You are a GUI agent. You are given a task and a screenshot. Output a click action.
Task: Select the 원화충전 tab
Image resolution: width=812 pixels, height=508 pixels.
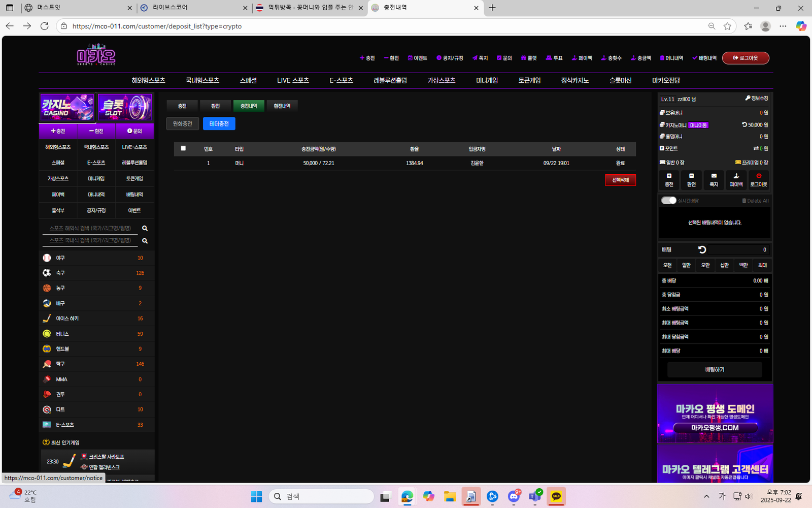182,123
